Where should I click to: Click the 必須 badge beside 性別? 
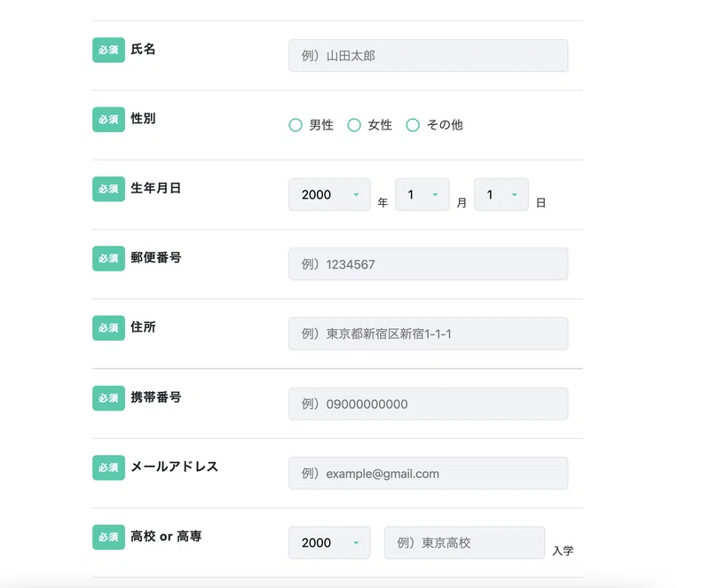click(x=108, y=119)
